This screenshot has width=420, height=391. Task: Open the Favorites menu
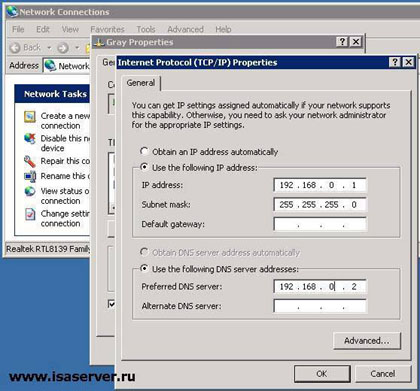[107, 29]
